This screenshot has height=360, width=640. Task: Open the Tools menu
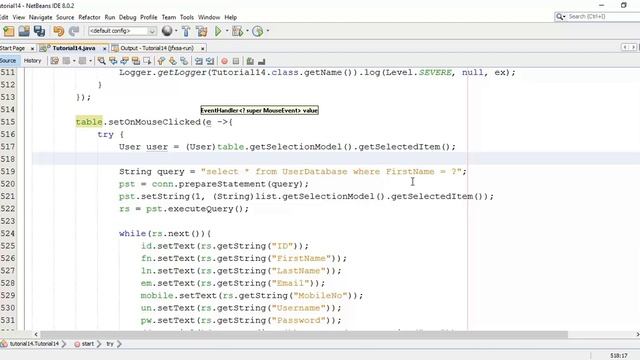click(x=187, y=17)
